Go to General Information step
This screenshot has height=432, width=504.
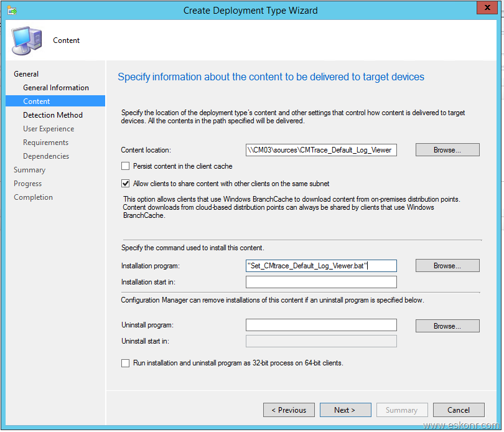56,88
